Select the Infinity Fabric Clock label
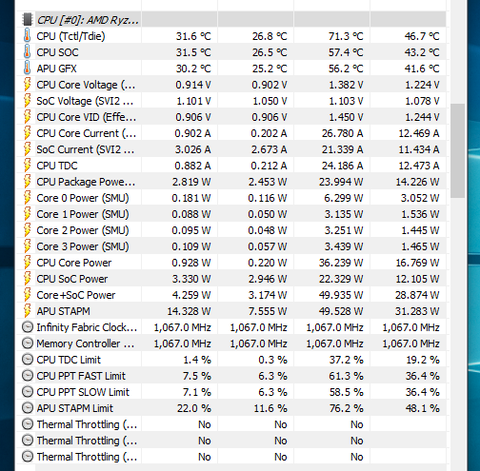 click(87, 327)
